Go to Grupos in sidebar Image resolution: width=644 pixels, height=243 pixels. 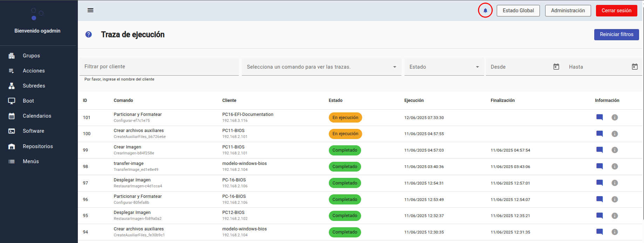[x=31, y=56]
